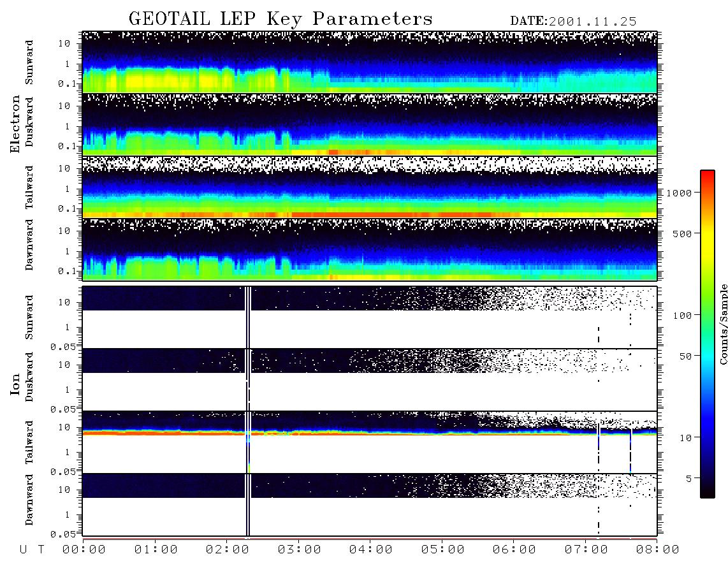Select the Ion Tailward axis label
The height and width of the screenshot is (561, 728).
click(29, 442)
